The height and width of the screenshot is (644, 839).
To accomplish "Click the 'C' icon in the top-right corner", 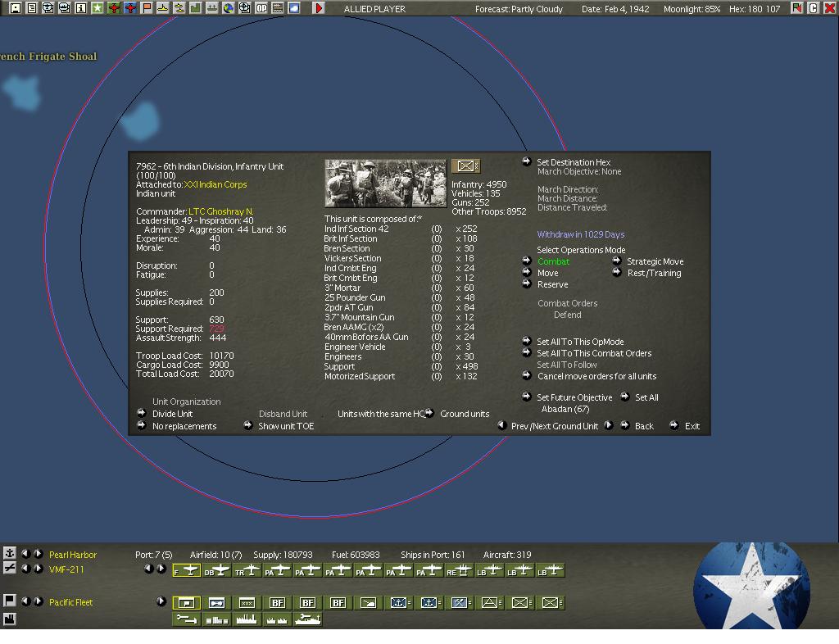I will click(814, 8).
